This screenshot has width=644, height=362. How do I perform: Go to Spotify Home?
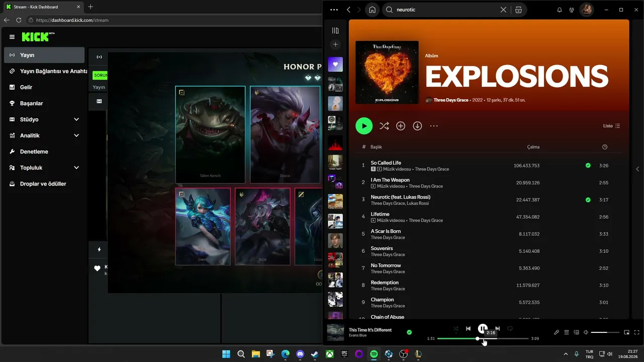tap(372, 10)
